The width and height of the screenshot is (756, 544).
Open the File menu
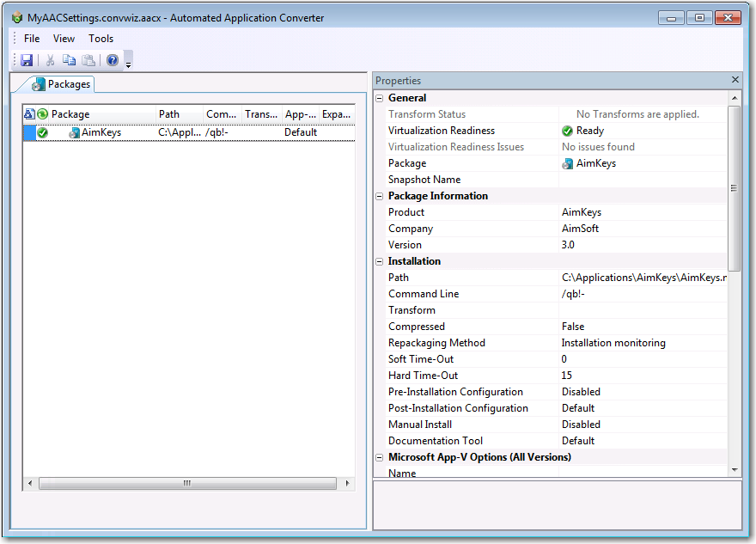tap(32, 39)
